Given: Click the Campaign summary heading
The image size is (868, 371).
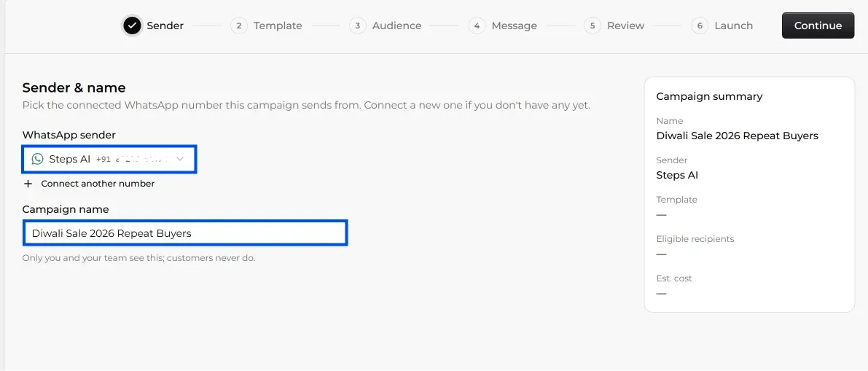Looking at the screenshot, I should click(709, 96).
